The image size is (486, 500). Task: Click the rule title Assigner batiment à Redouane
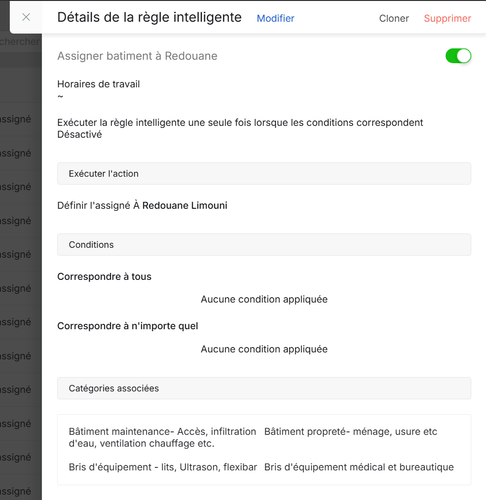click(137, 56)
